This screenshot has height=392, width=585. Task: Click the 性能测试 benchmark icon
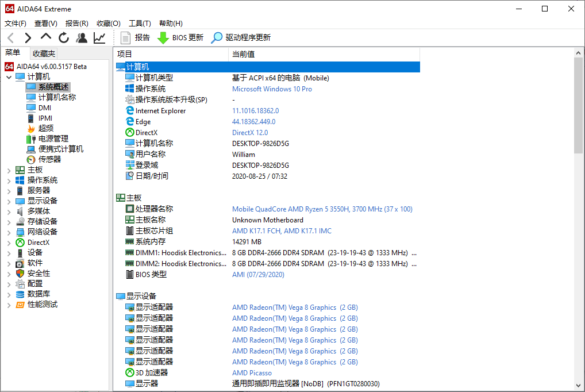[x=20, y=305]
